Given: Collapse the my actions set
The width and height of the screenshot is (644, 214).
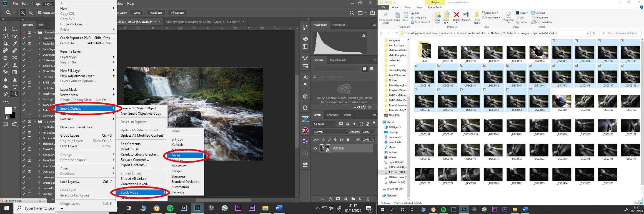Looking at the screenshot, I should coord(35,121).
